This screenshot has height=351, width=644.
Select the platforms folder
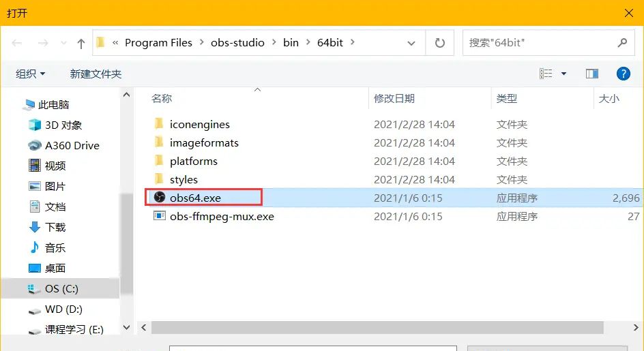[x=194, y=162]
